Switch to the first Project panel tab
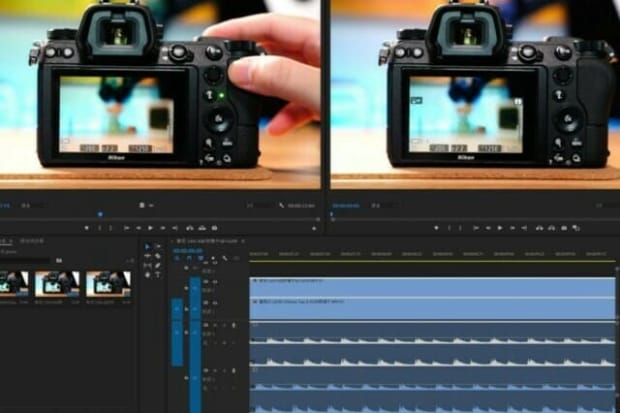620x413 pixels. 10,242
